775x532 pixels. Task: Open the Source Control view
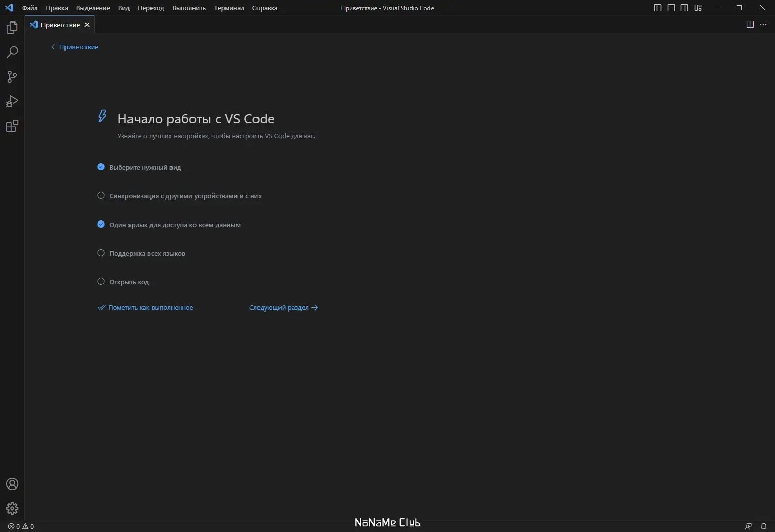click(x=12, y=77)
